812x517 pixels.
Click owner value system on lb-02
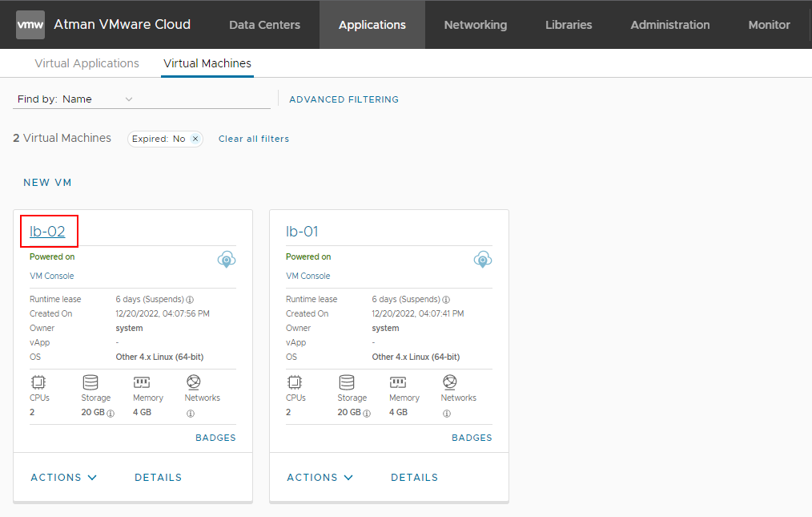click(x=130, y=329)
